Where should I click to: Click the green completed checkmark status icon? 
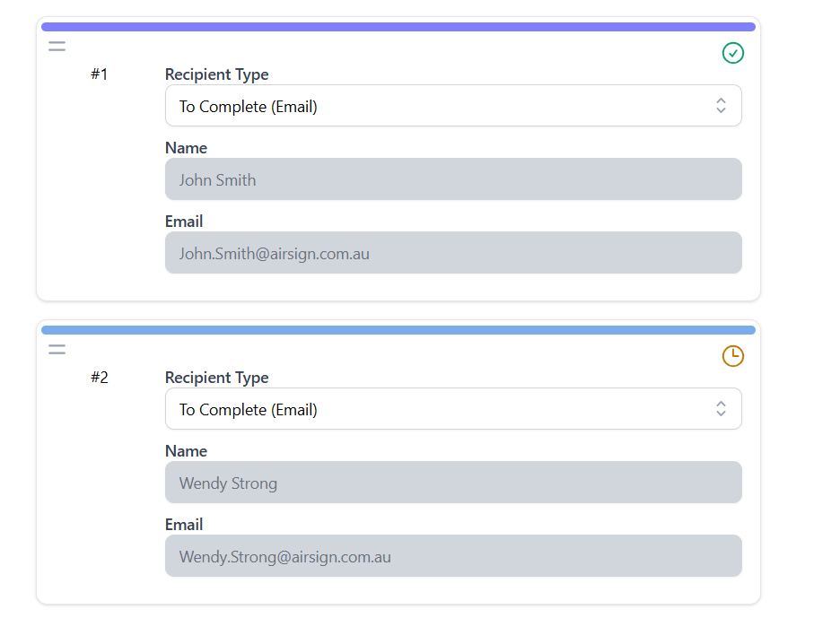pyautogui.click(x=732, y=54)
